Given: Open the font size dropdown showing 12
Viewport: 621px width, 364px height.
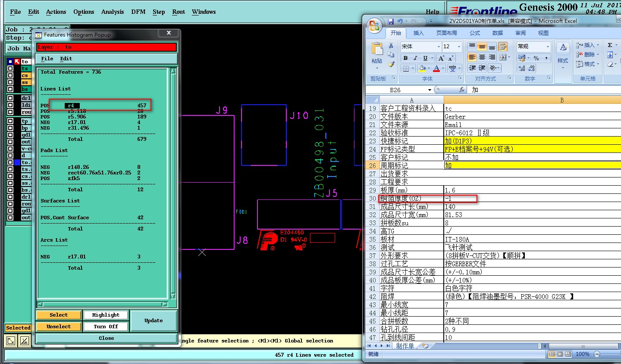Looking at the screenshot, I should (459, 47).
